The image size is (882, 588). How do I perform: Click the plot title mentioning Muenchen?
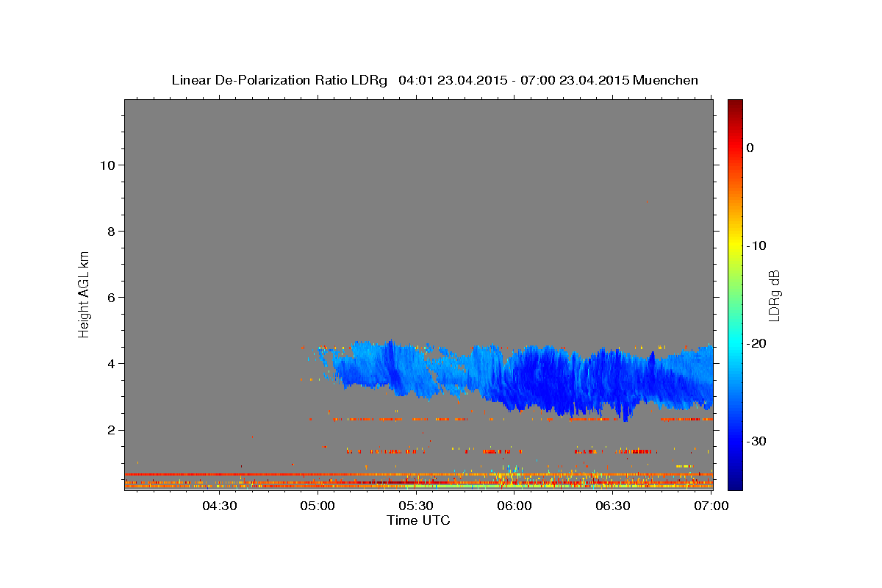[x=434, y=80]
